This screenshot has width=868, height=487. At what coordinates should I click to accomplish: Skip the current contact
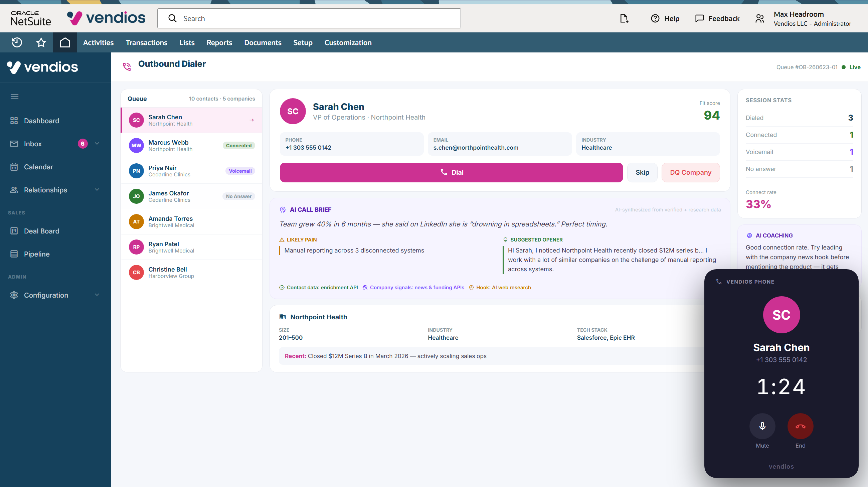[642, 172]
